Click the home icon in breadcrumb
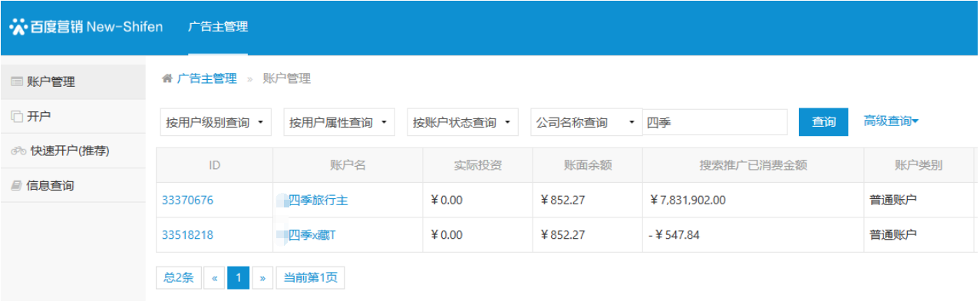This screenshot has width=980, height=305. pos(167,78)
